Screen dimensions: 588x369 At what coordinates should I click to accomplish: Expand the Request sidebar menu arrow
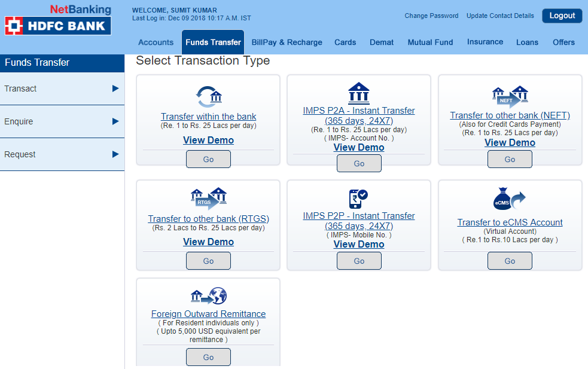(x=115, y=154)
